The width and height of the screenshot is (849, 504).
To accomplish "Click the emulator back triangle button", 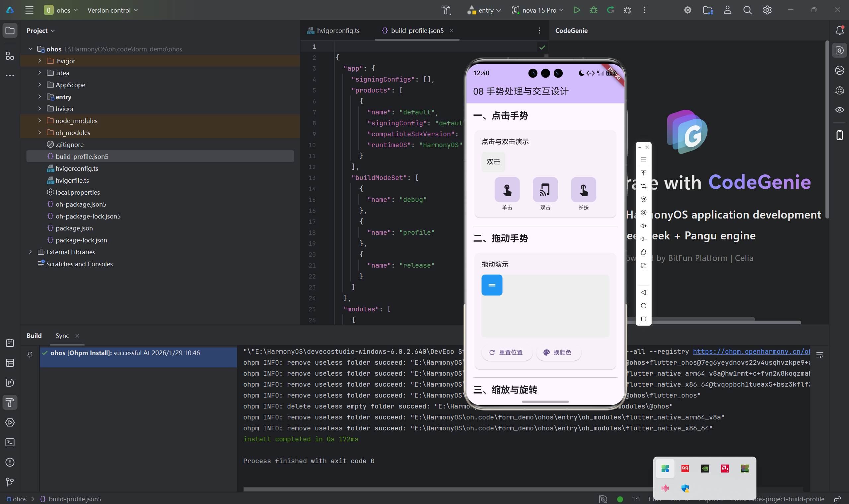I will click(x=643, y=292).
